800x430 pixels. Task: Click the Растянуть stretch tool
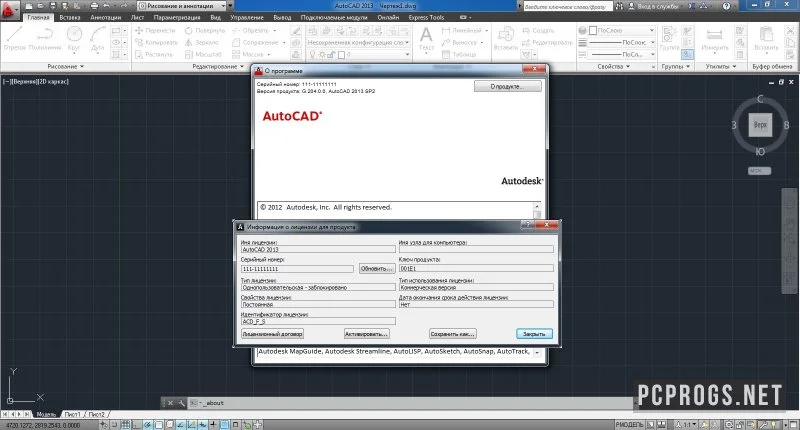[154, 54]
